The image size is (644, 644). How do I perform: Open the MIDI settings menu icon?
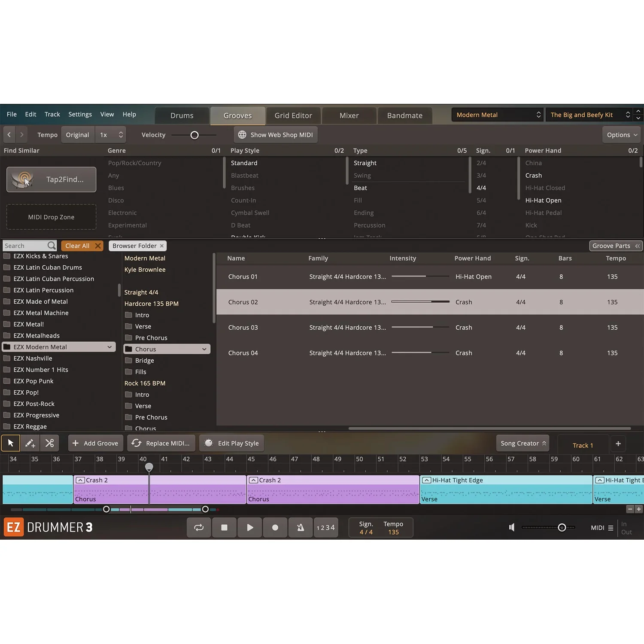[x=611, y=528]
